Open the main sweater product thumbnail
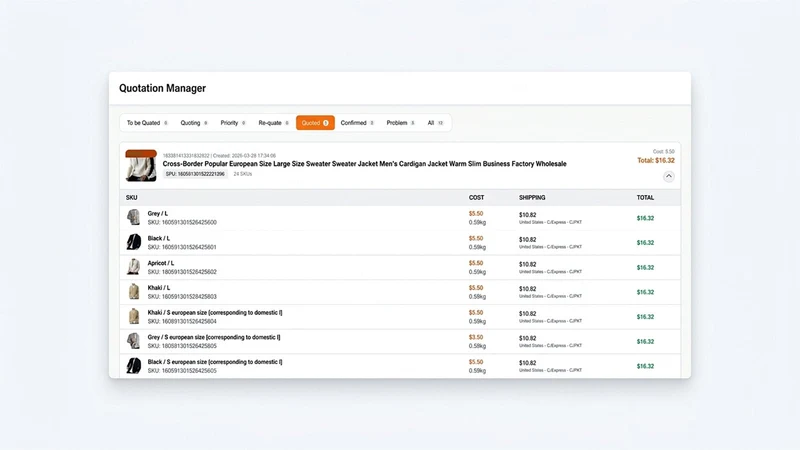 [x=141, y=165]
